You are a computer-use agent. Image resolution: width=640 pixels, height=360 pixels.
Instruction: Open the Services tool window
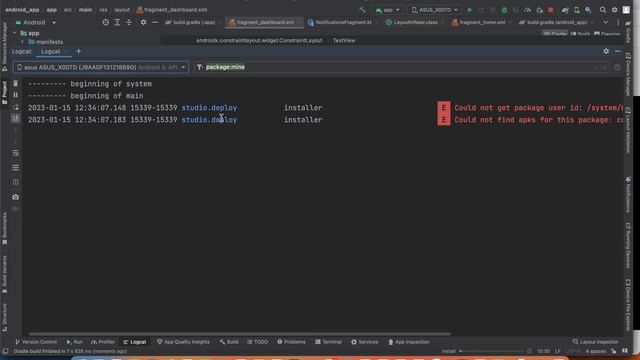pyautogui.click(x=364, y=342)
